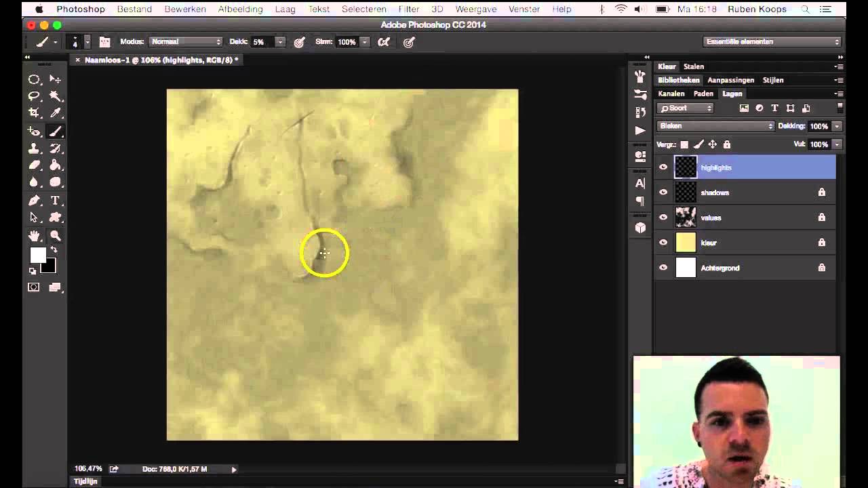Viewport: 868px width, 488px height.
Task: Enable airbrush mode in options bar
Action: tap(384, 42)
